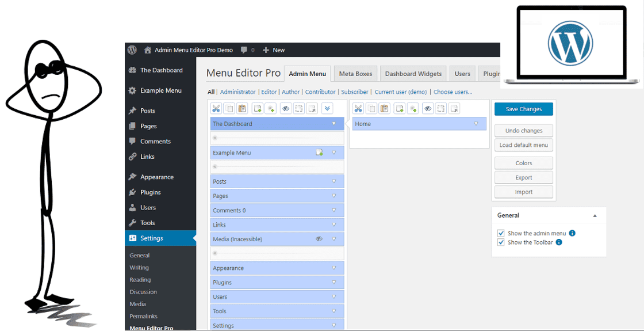Open the Users tab in Menu Editor Pro
Screen dimensions: 644x331
coord(462,74)
